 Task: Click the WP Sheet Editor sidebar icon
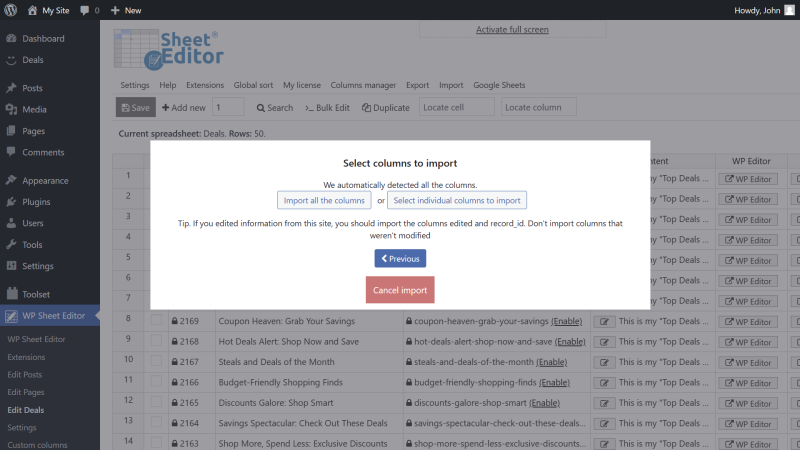(x=11, y=316)
